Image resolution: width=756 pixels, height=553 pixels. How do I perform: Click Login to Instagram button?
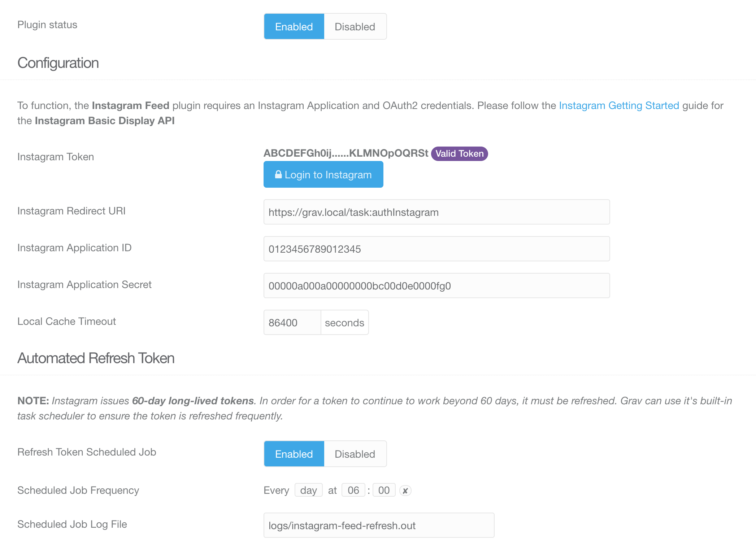(323, 175)
